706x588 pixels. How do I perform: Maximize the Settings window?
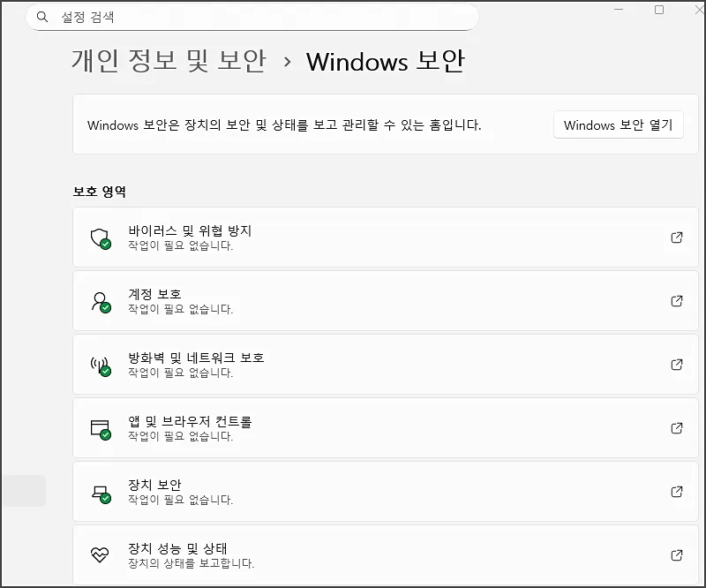659,10
